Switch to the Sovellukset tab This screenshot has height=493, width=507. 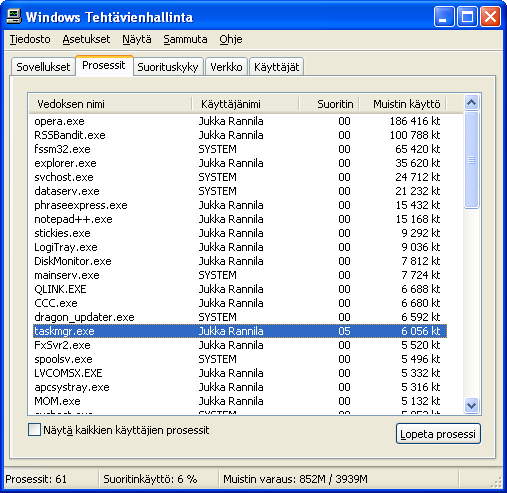coord(43,67)
